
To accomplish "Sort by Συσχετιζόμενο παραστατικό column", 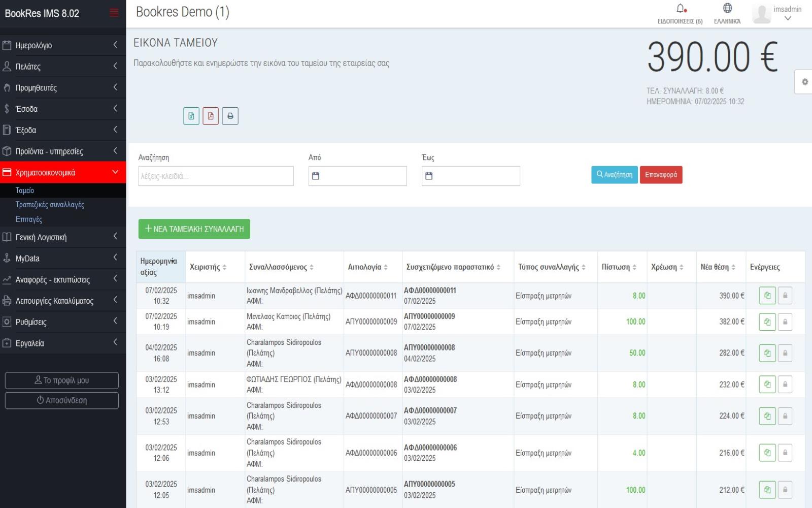I will [458, 267].
